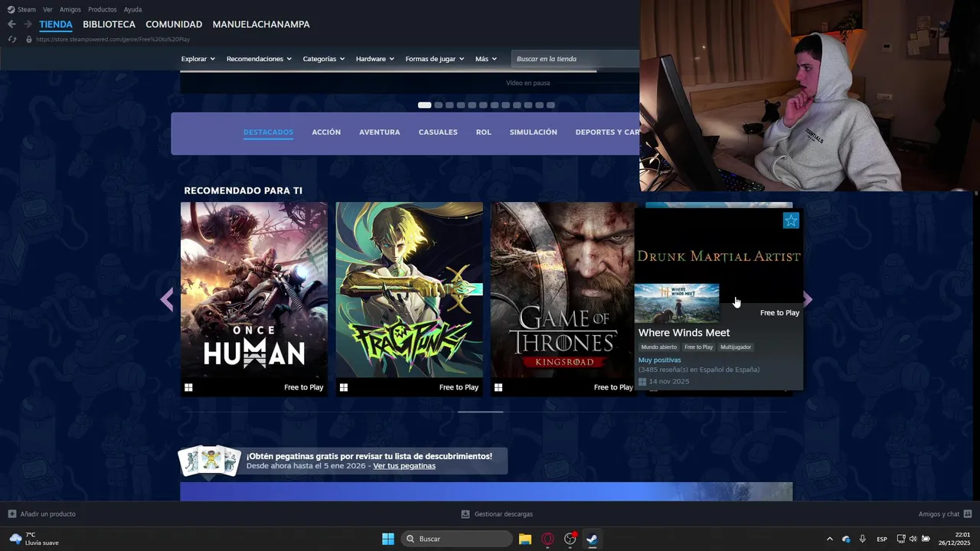Click the OneDrive cloud tray icon
The image size is (980, 551).
coord(846,539)
